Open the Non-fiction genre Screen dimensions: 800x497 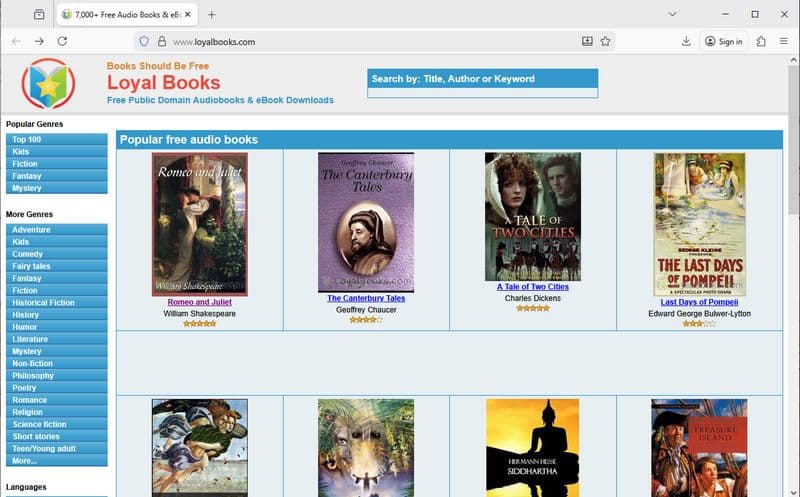(x=57, y=363)
